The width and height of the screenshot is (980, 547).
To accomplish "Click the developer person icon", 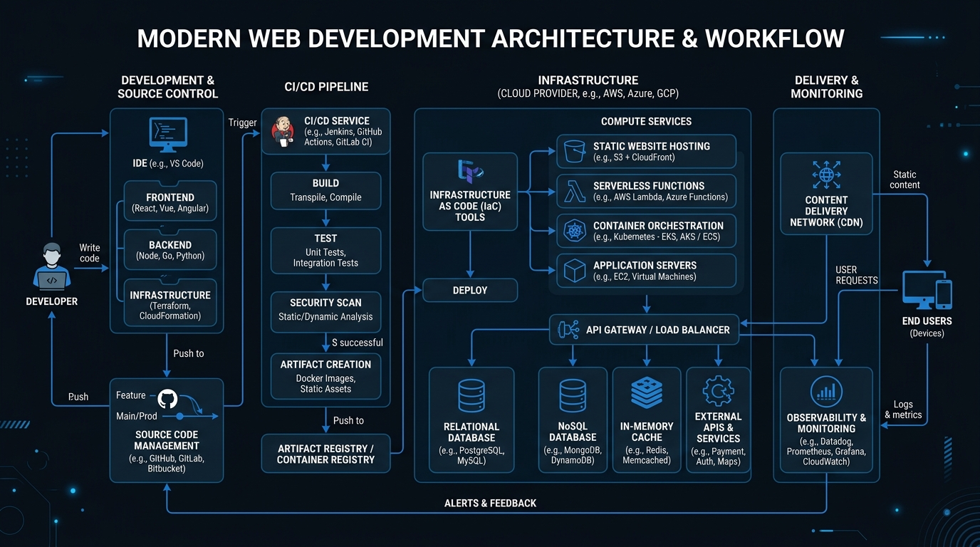I will click(x=52, y=266).
